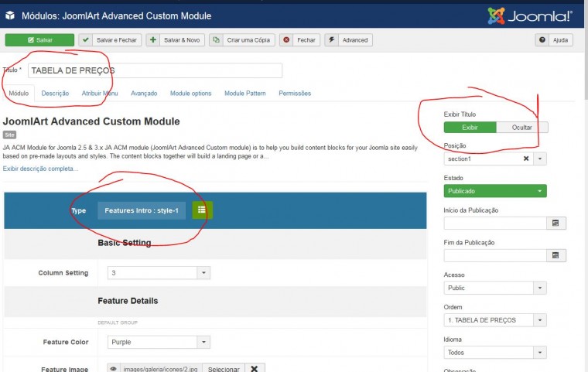This screenshot has height=372, width=588.
Task: Click the Advanced toolbar label
Action: (x=355, y=40)
